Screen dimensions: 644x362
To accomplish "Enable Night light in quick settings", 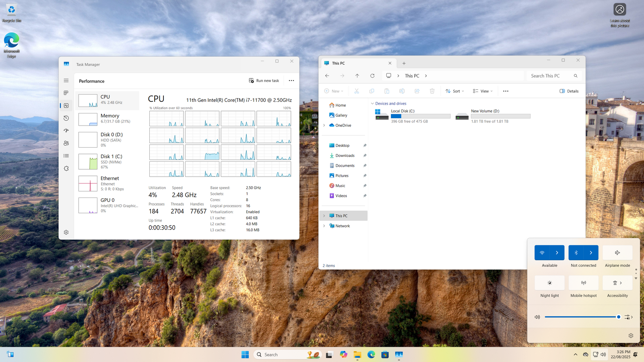I will coord(549,283).
